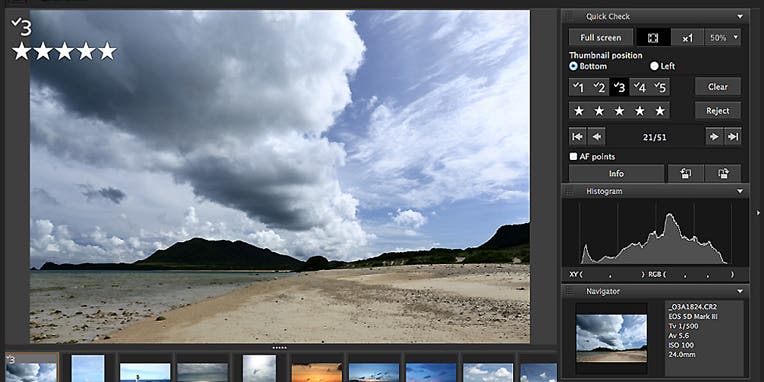Viewport: 764px width, 382px height.
Task: Go to the next image
Action: [714, 137]
